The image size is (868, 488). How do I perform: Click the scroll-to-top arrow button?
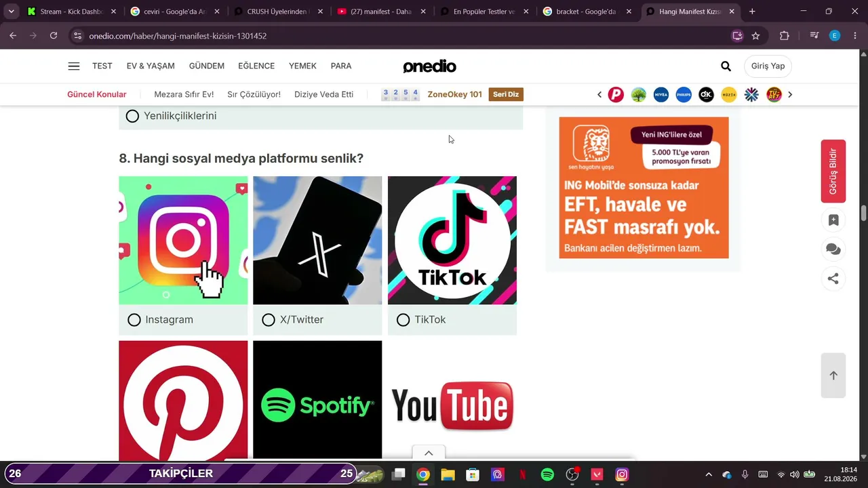[833, 375]
